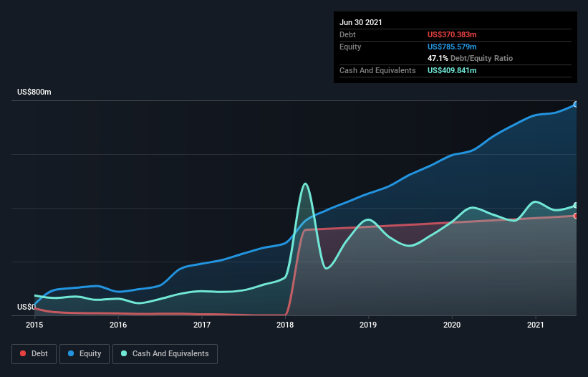Toggle the Debt series legend button

coord(34,354)
